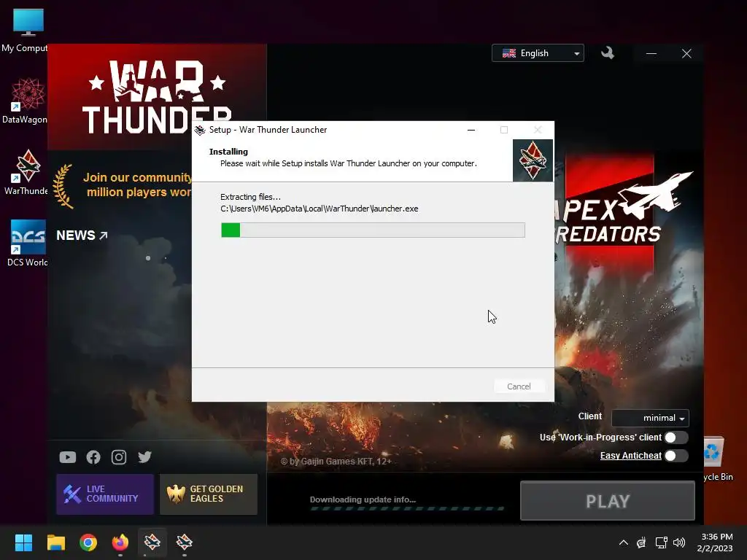Click the War Thunder logo in installer header

(x=533, y=160)
